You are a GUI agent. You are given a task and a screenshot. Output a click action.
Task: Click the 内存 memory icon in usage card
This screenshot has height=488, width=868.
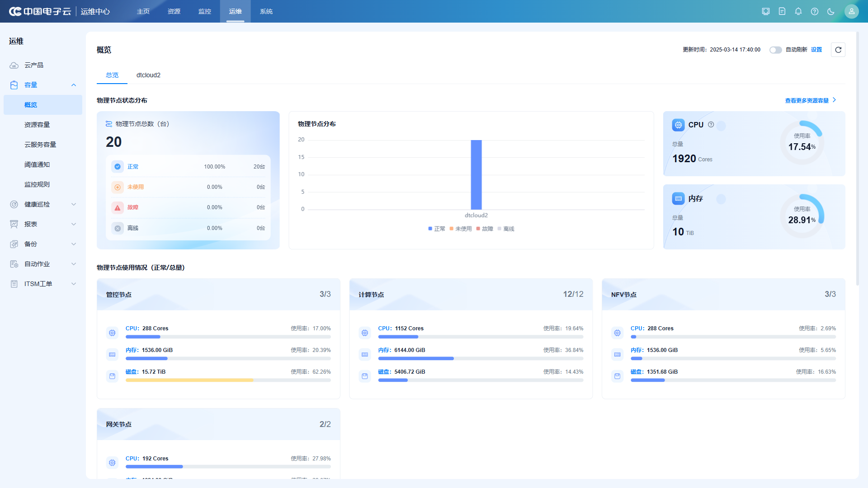point(679,198)
